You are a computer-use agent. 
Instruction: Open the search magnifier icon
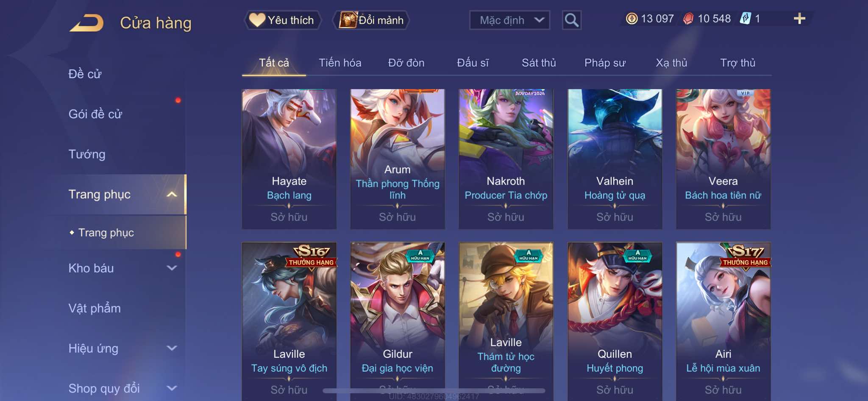(x=572, y=20)
